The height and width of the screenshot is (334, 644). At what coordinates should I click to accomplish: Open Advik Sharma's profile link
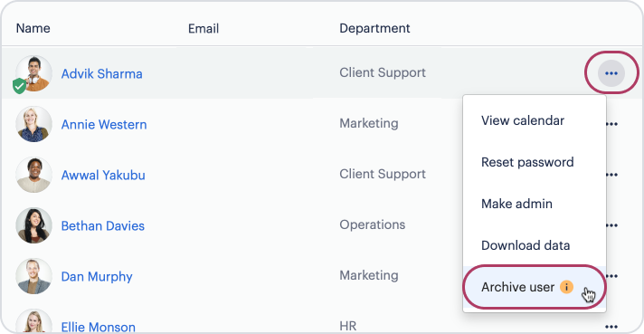coord(102,74)
